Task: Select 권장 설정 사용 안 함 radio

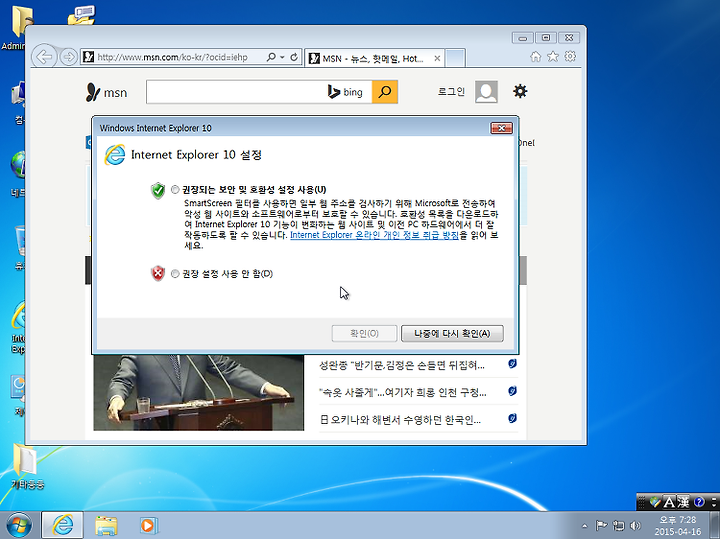Action: click(175, 274)
